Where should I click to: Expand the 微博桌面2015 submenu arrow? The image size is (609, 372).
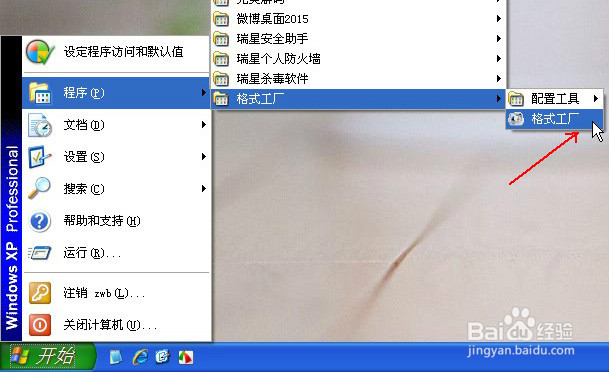[x=499, y=19]
